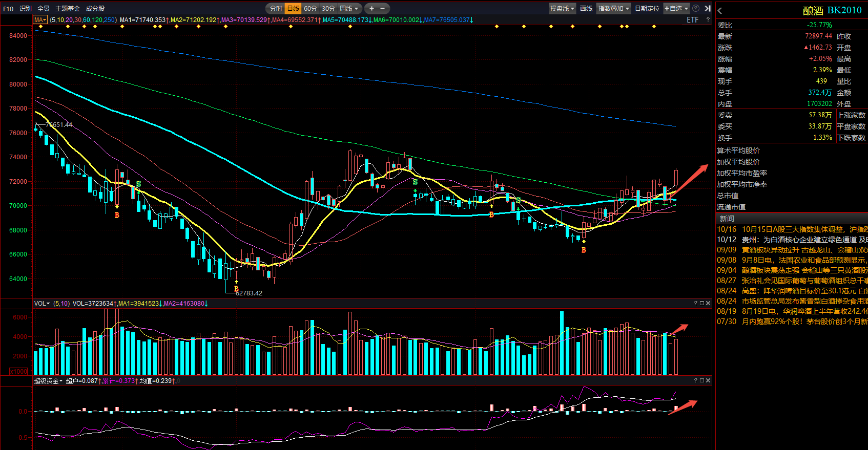The height and width of the screenshot is (450, 868).
Task: Maximize the VOL indicator panel
Action: tap(702, 304)
